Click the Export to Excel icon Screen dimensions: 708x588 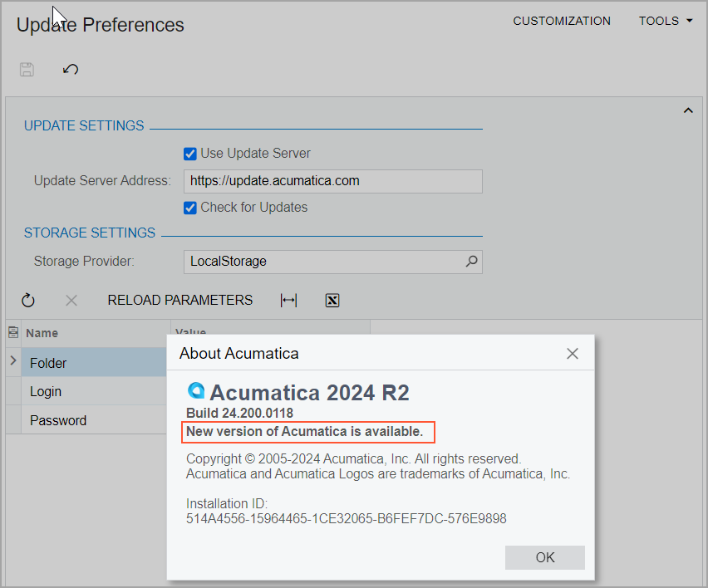click(x=332, y=301)
